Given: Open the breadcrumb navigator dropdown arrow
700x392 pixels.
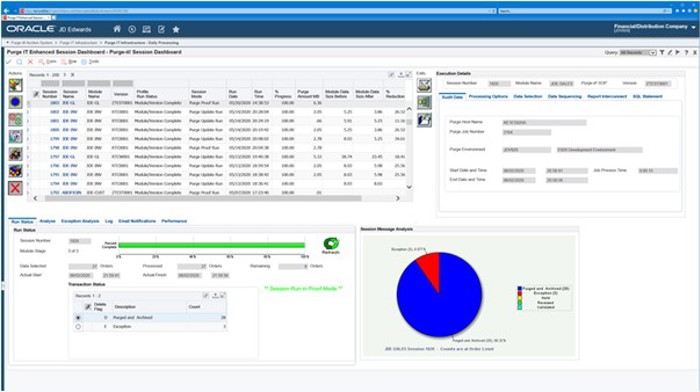Looking at the screenshot, I should pos(8,42).
